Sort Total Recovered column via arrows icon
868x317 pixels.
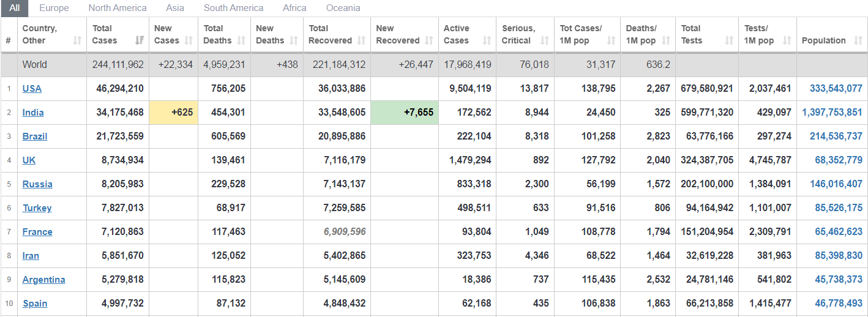click(361, 40)
